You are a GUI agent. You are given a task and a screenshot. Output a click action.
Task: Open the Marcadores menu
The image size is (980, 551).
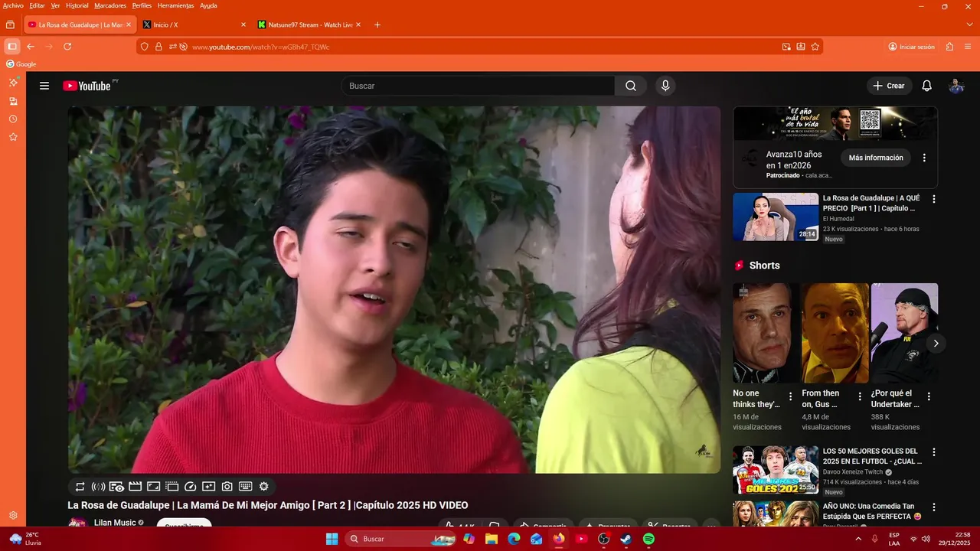110,5
